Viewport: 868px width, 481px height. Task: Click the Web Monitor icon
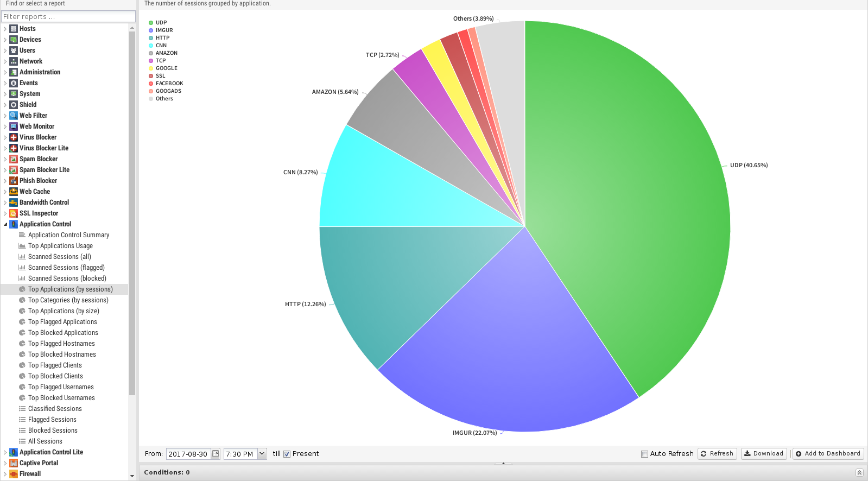coord(14,126)
